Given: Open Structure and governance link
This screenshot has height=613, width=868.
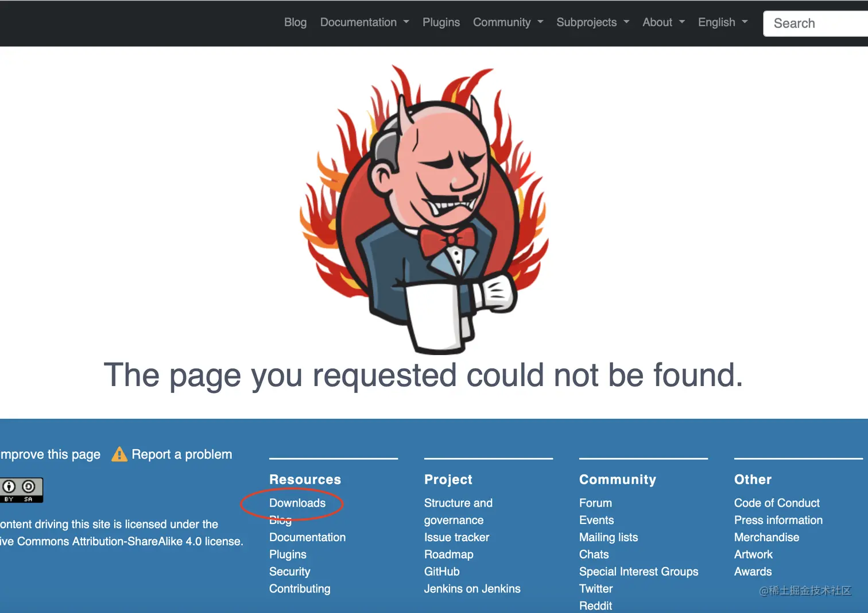Looking at the screenshot, I should click(x=458, y=511).
